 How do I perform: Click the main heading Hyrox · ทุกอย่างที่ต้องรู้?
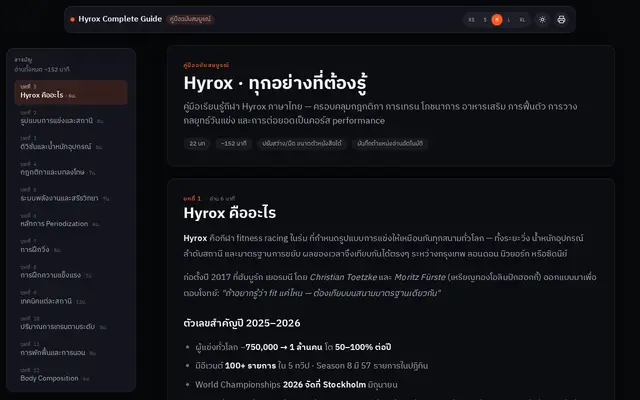tap(276, 83)
